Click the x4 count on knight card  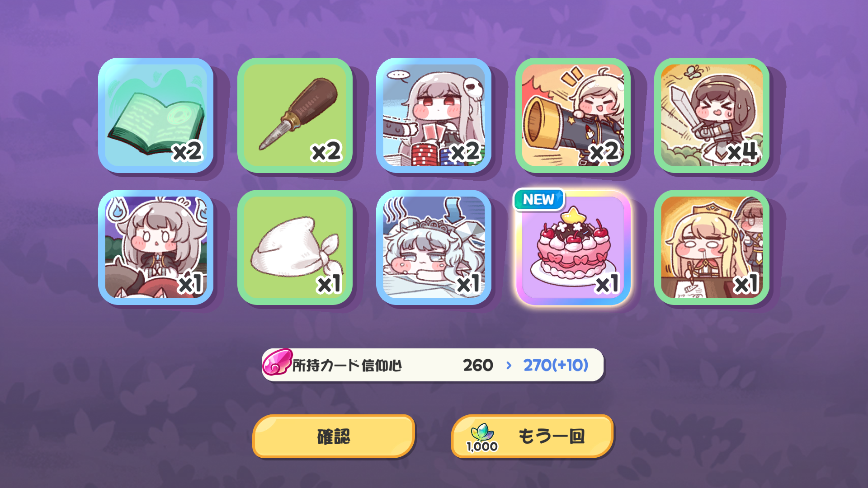[x=743, y=151]
